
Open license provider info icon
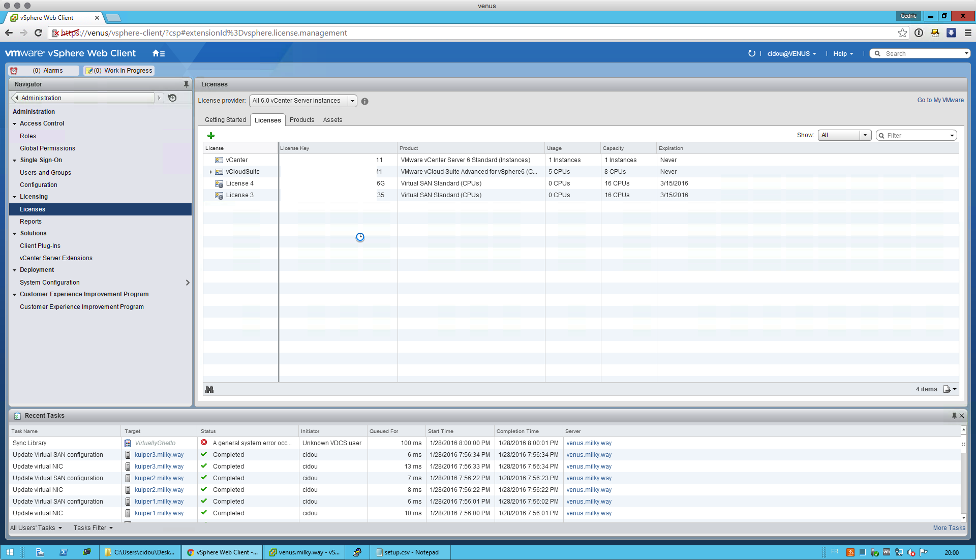click(364, 101)
